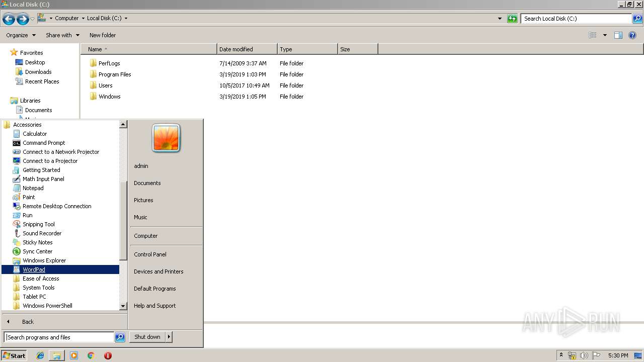644x362 pixels.
Task: Open Remote Desktop Connection
Action: click(57, 206)
